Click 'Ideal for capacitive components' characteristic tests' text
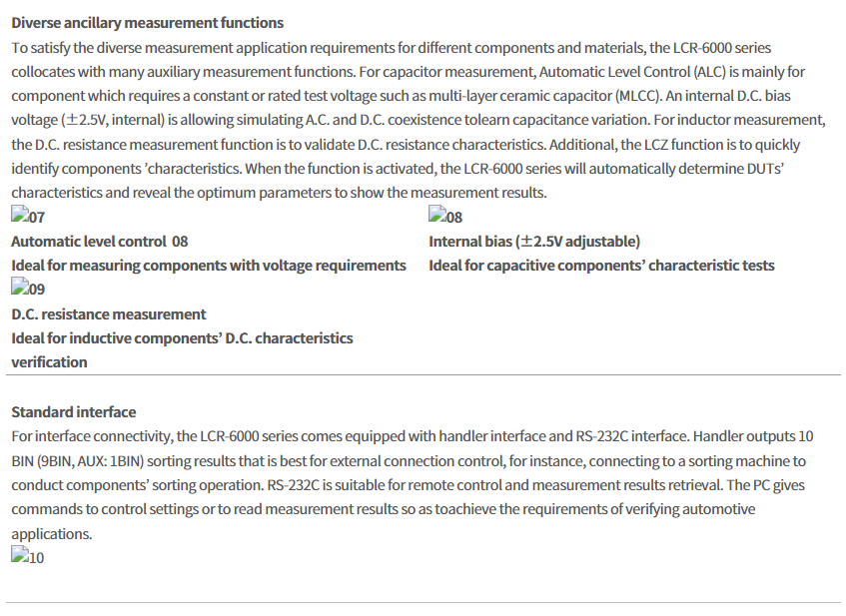 pos(601,266)
